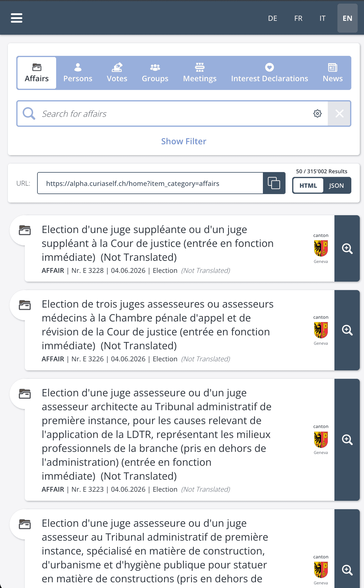Open the Groups tab

pos(155,73)
